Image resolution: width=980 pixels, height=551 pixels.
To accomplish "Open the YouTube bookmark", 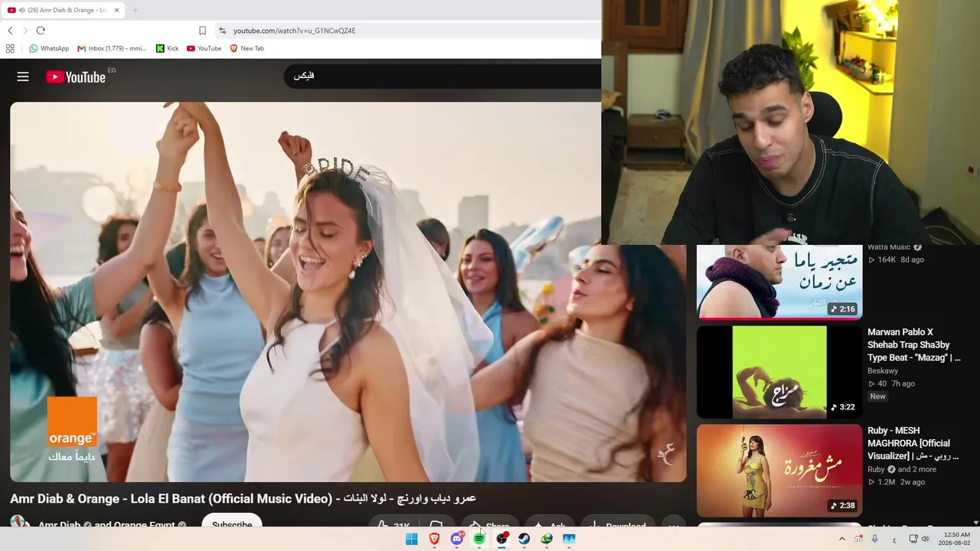I will pyautogui.click(x=204, y=48).
